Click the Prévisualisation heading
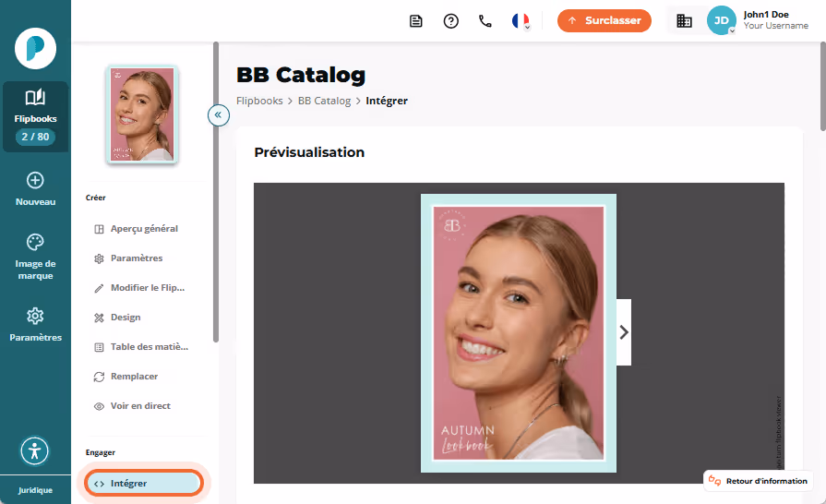The width and height of the screenshot is (826, 504). pos(309,152)
